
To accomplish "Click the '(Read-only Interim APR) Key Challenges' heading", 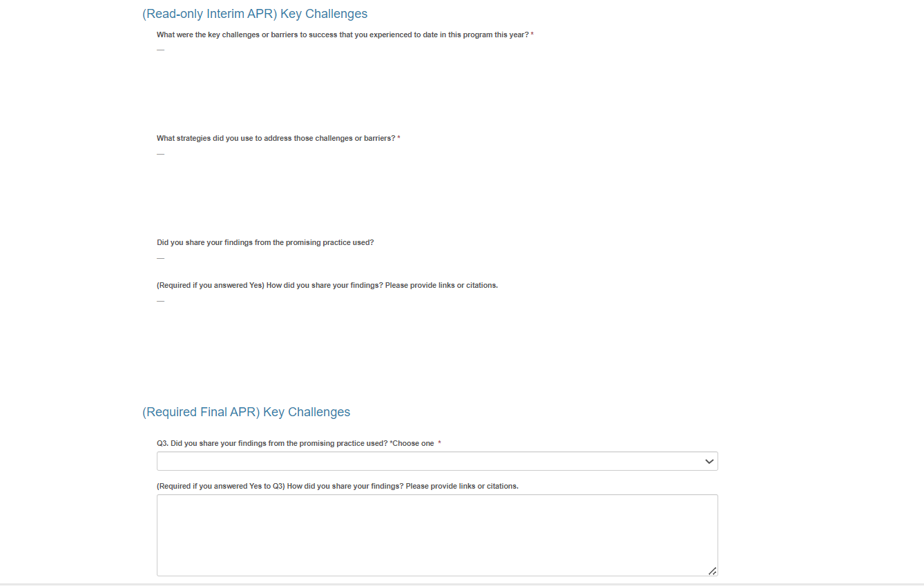I will coord(255,14).
